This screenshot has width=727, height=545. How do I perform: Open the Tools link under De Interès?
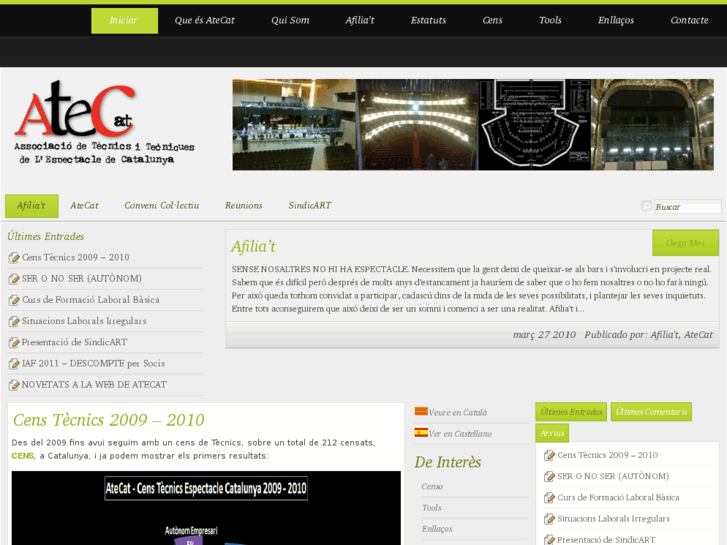tap(432, 508)
